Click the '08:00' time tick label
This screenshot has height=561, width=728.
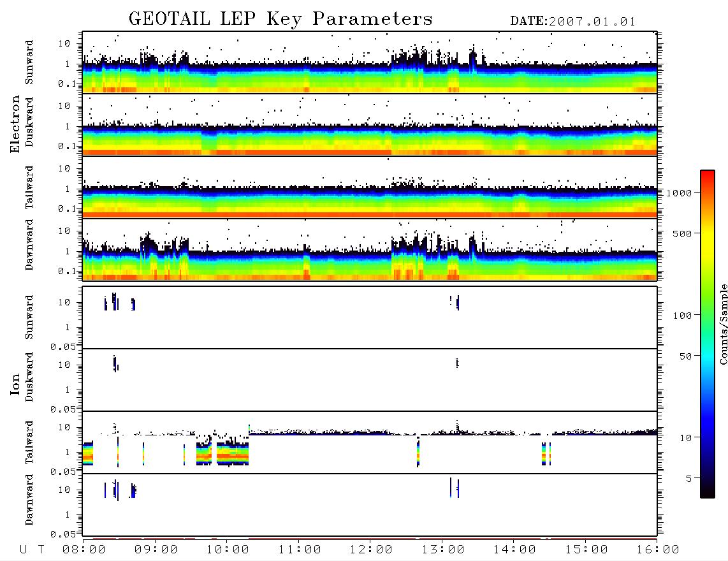(84, 550)
